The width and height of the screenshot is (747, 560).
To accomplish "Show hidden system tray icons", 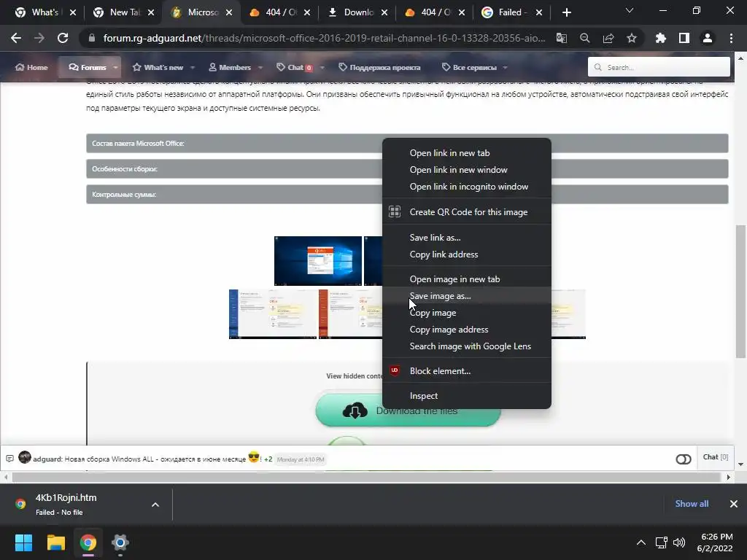I will 641,542.
